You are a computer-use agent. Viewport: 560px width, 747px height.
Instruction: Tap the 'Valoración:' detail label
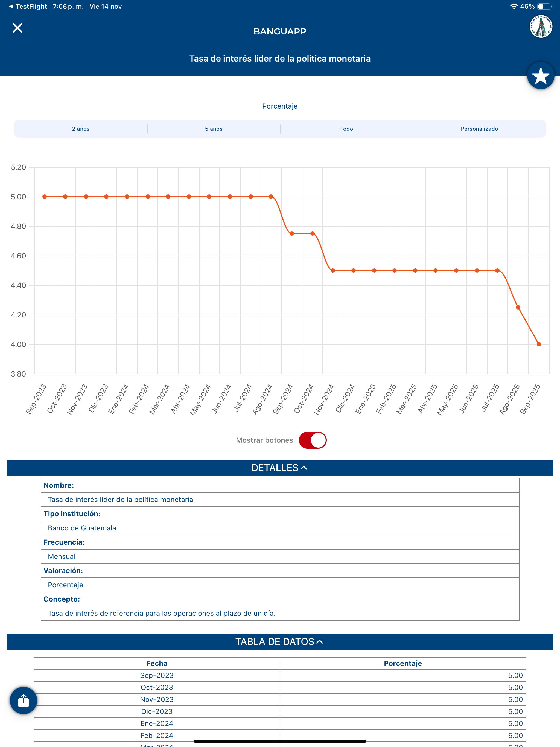63,571
